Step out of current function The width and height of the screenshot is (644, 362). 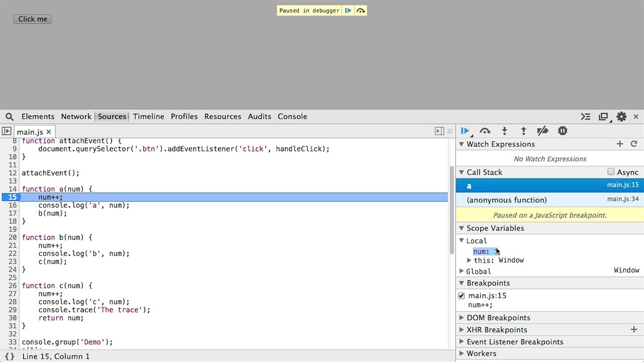523,131
